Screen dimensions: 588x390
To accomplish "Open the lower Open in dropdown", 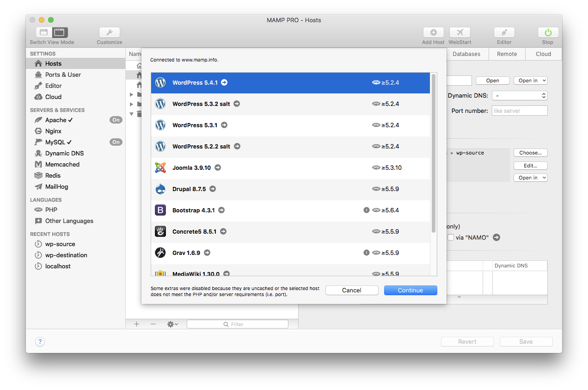I will tap(531, 178).
